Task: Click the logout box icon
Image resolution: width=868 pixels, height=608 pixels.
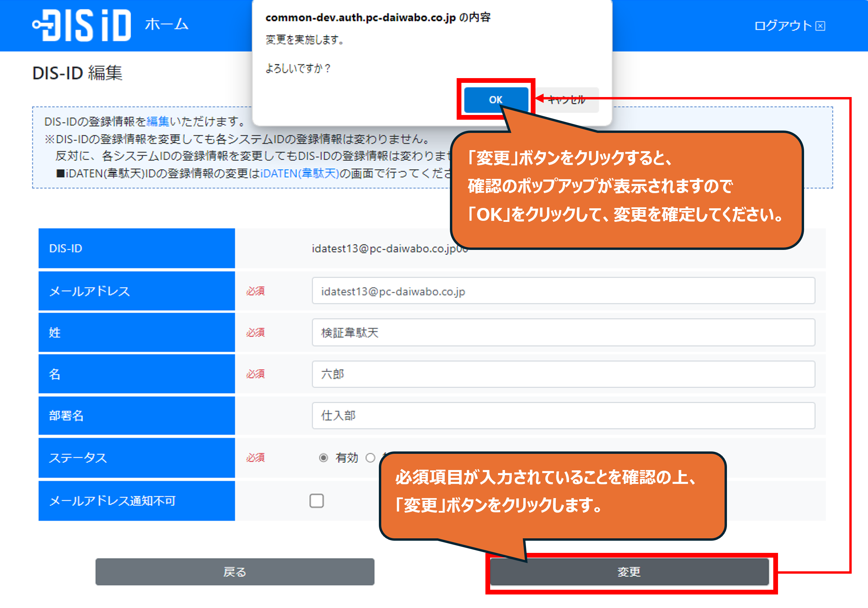Action: click(820, 26)
